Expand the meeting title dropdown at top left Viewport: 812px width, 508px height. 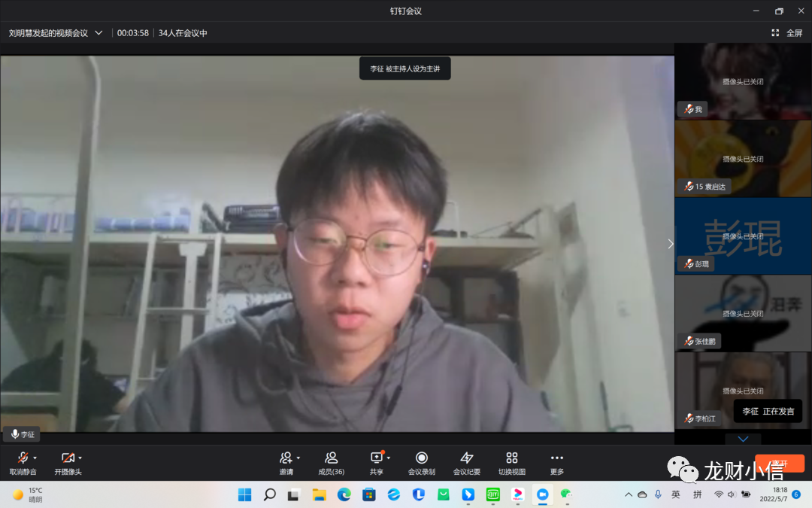[98, 33]
